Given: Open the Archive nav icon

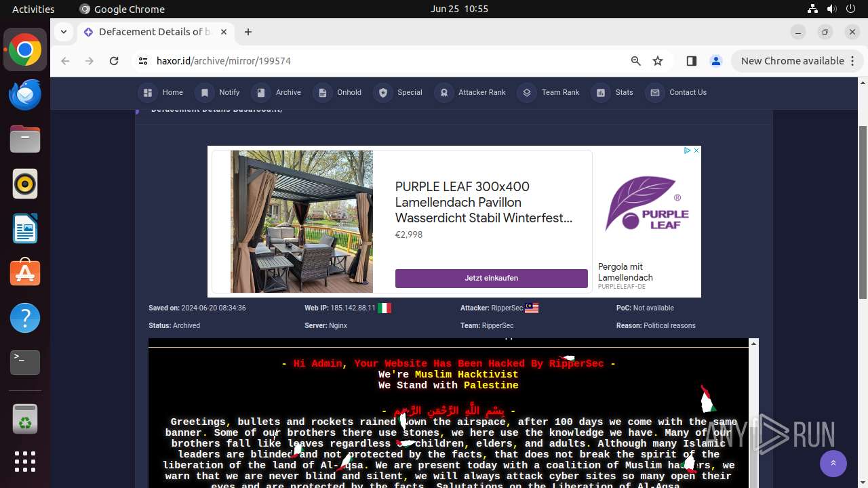Looking at the screenshot, I should coord(260,93).
